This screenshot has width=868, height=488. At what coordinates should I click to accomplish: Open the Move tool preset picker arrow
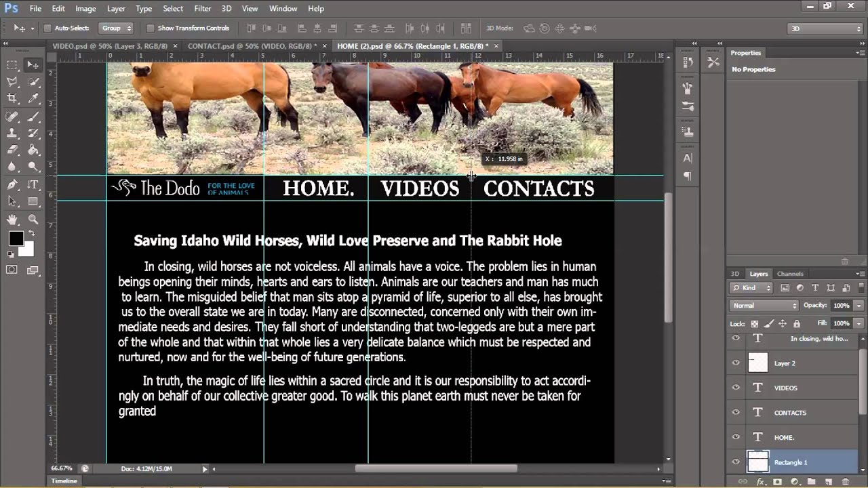(33, 28)
